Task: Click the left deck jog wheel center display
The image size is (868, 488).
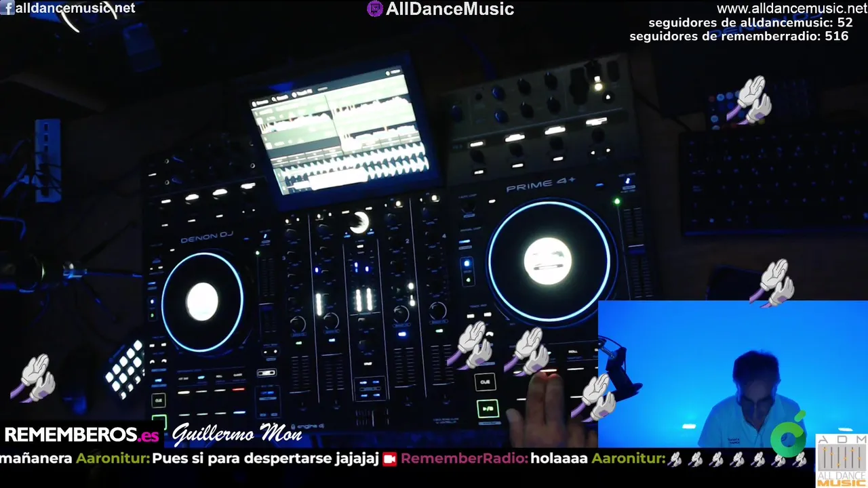Action: click(x=202, y=302)
